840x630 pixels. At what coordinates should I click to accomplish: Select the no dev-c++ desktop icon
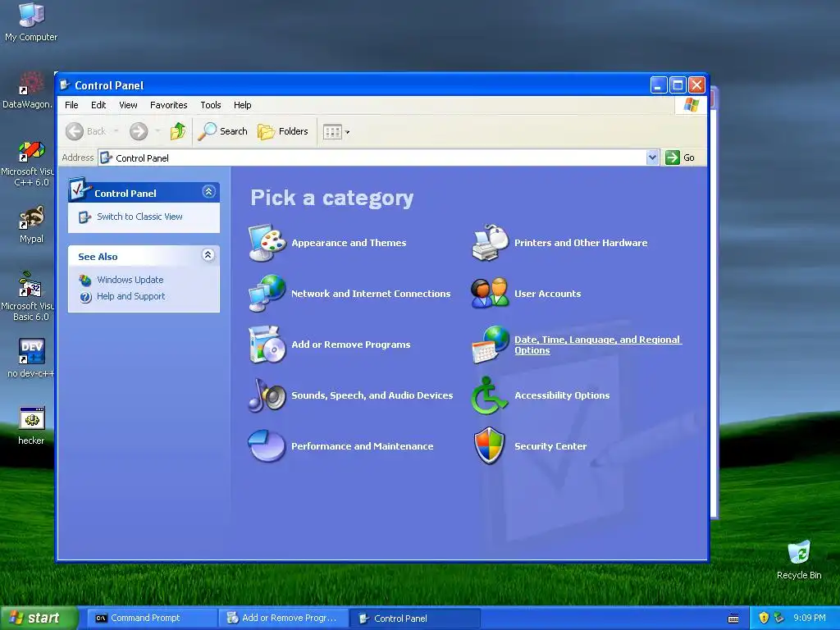[31, 358]
